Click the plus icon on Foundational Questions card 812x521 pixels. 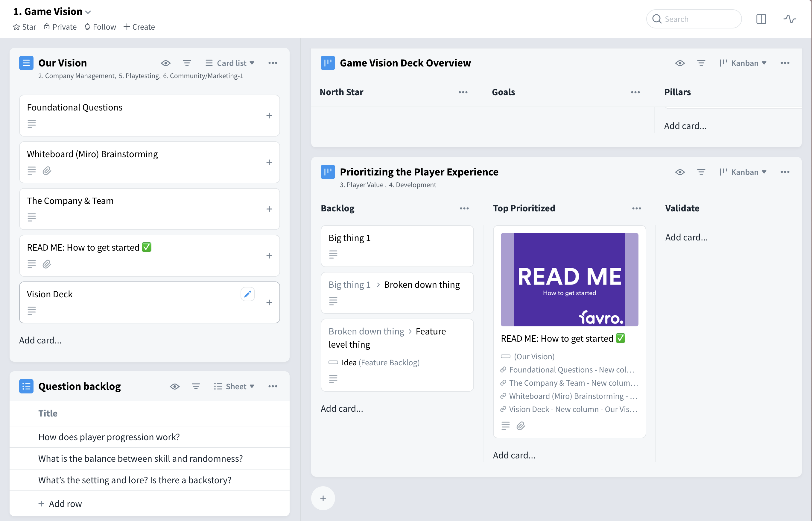click(269, 116)
